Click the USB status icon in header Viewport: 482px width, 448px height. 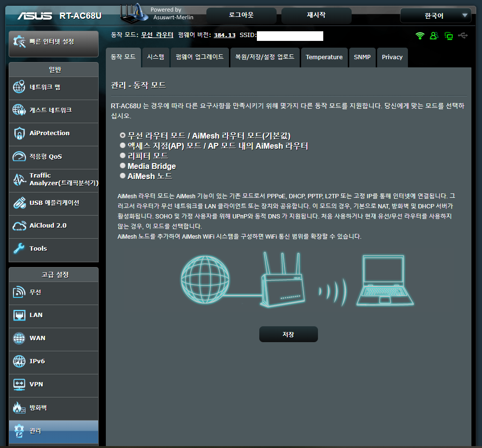tap(463, 36)
